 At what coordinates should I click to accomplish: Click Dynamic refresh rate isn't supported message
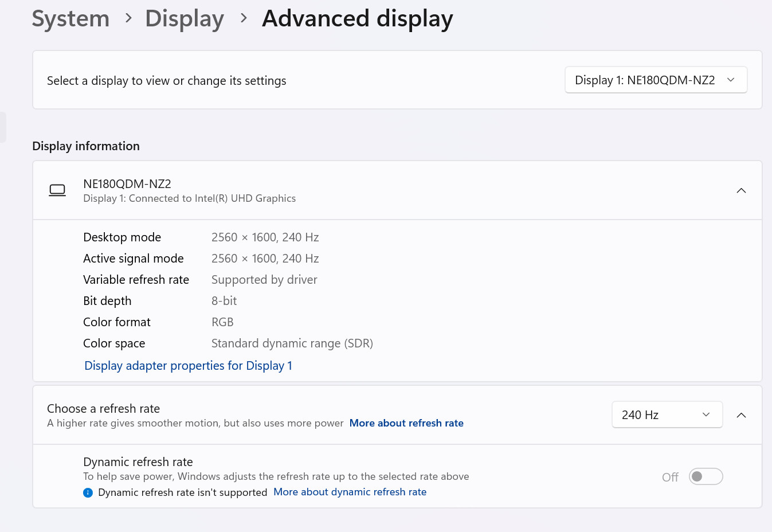coord(182,492)
